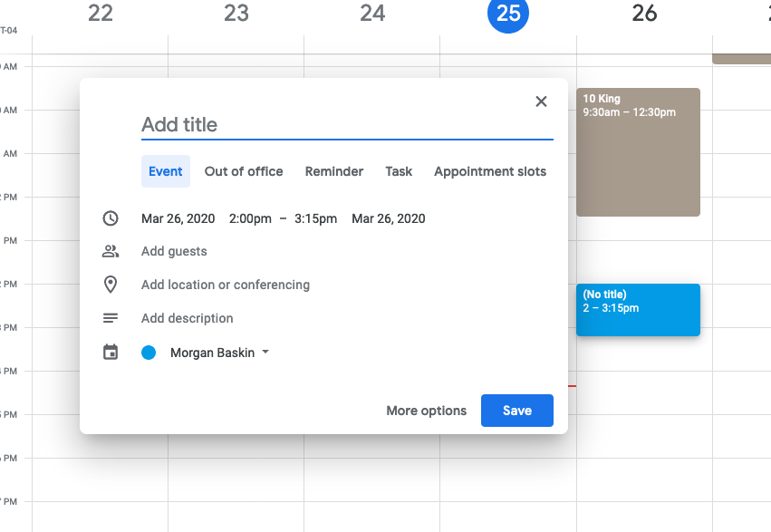Click the Add description field
771x532 pixels.
187,318
